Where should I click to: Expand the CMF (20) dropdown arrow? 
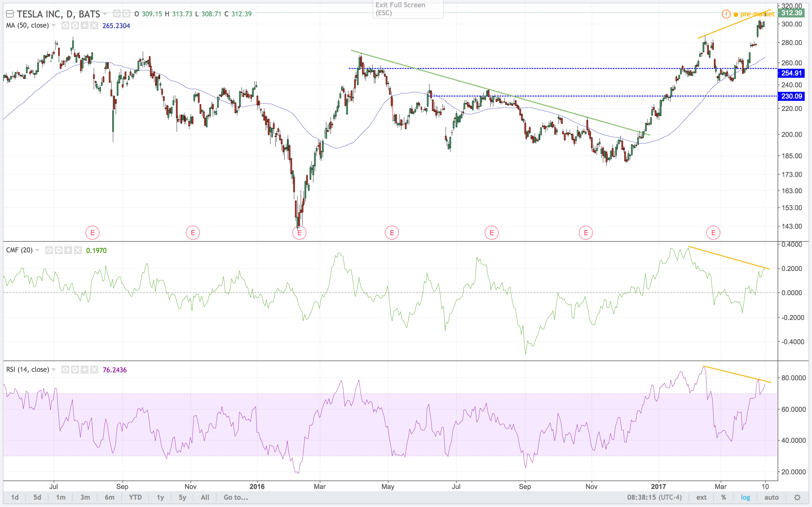pos(37,250)
